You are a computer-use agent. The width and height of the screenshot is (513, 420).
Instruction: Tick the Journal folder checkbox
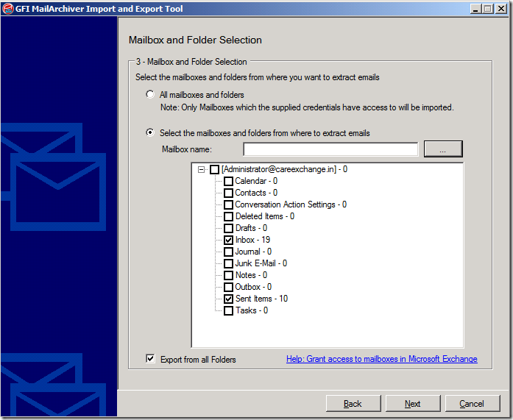coord(228,252)
